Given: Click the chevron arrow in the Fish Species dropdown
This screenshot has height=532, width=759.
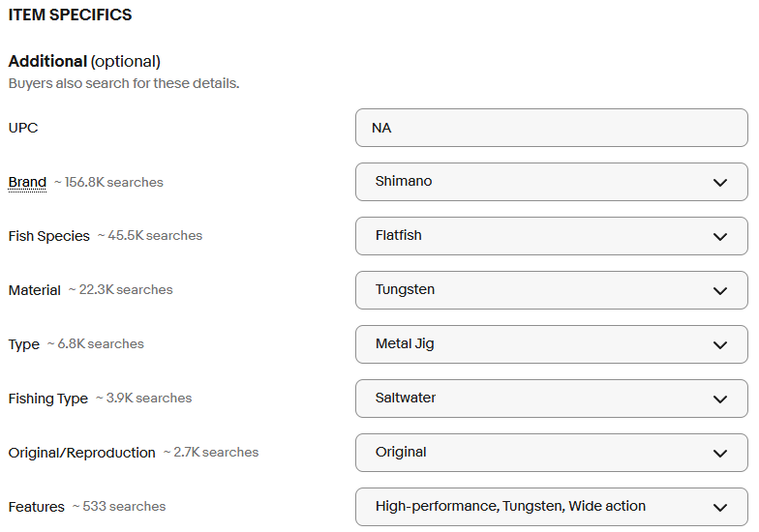Looking at the screenshot, I should tap(719, 237).
